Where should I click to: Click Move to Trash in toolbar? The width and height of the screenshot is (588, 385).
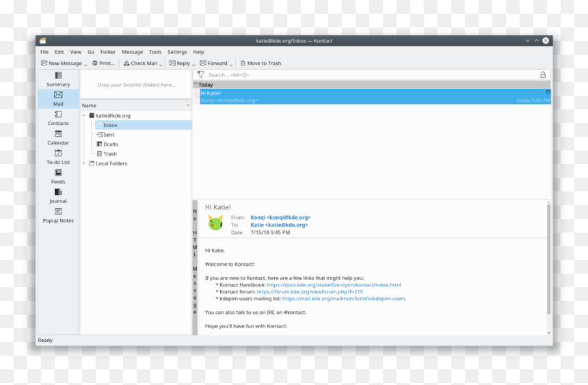(260, 63)
